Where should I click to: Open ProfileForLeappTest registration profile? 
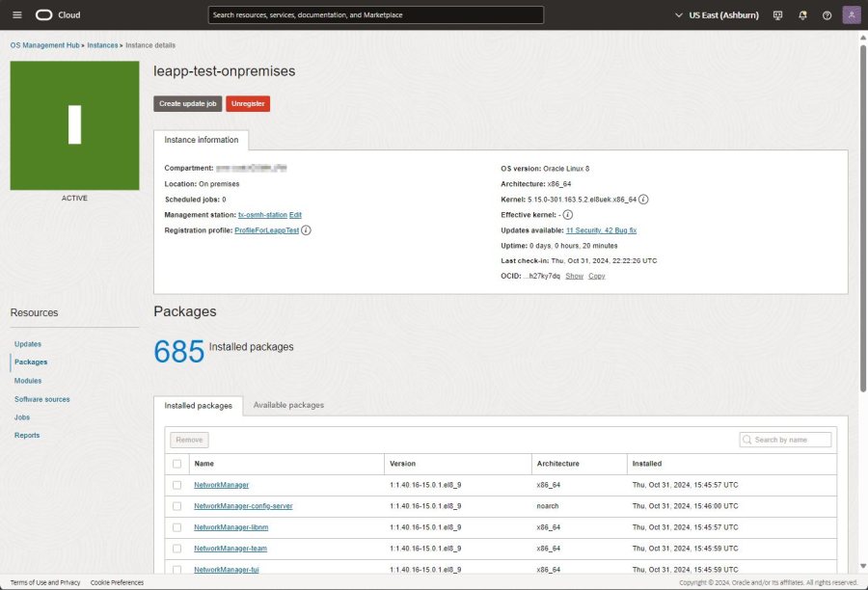pyautogui.click(x=267, y=230)
